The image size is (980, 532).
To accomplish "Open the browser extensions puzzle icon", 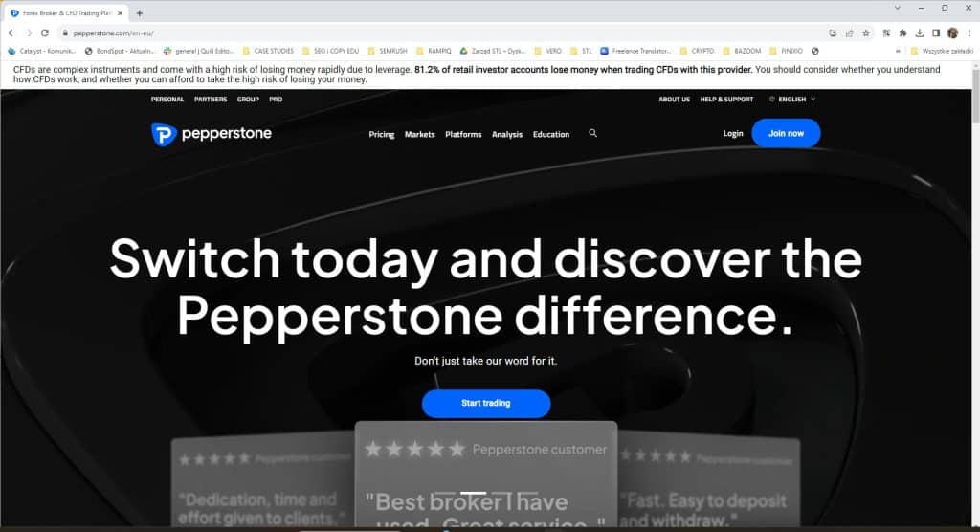I will pyautogui.click(x=902, y=33).
